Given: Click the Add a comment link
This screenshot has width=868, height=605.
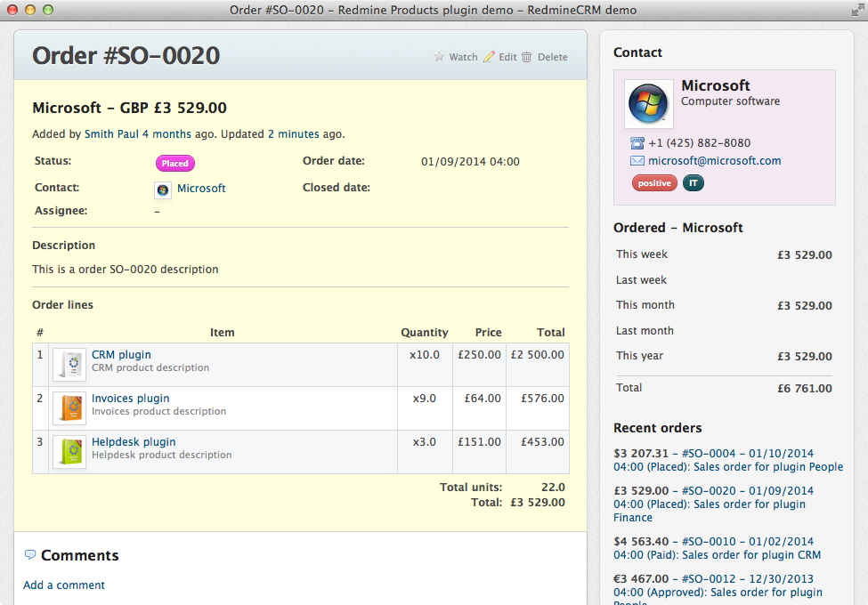Looking at the screenshot, I should 64,585.
